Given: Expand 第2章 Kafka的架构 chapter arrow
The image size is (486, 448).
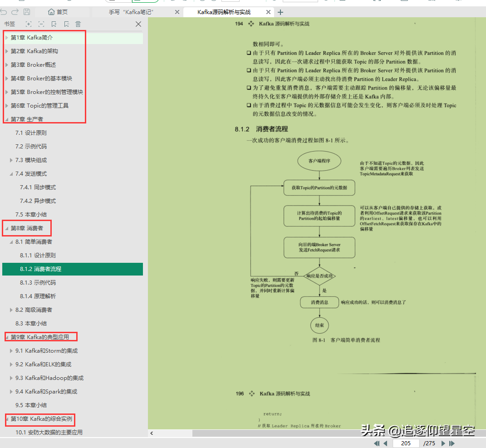Looking at the screenshot, I should pos(6,51).
